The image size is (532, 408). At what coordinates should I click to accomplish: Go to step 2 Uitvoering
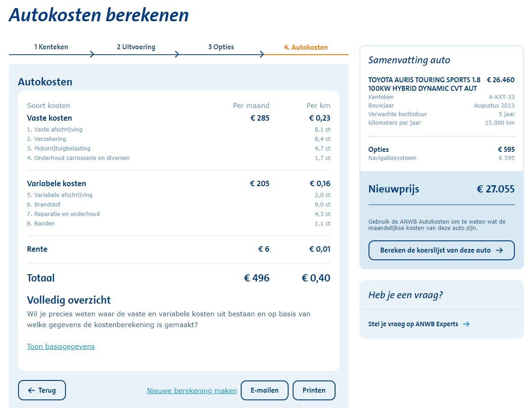tap(136, 47)
